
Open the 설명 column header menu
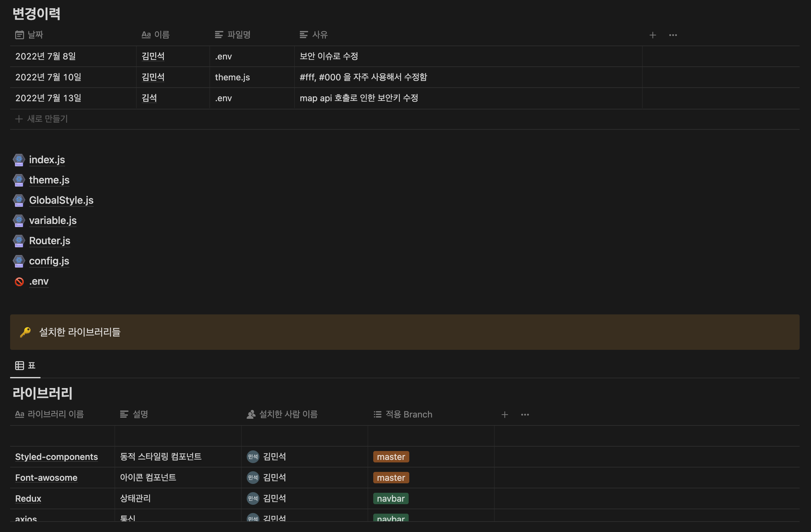[134, 414]
